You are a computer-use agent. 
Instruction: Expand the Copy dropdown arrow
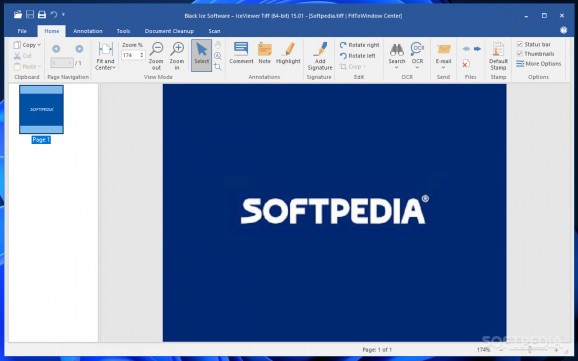click(x=39, y=45)
